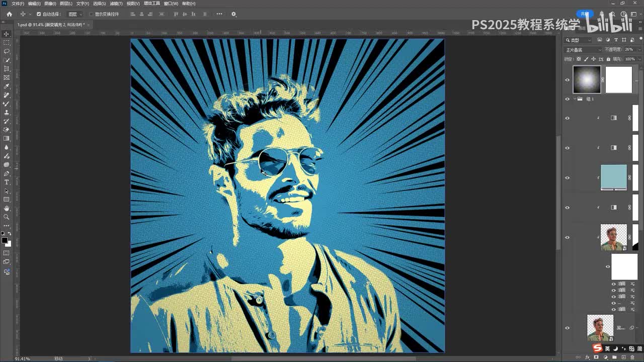Select the Move tool in the left toolbar
Viewport: 644px width, 362px height.
click(7, 34)
